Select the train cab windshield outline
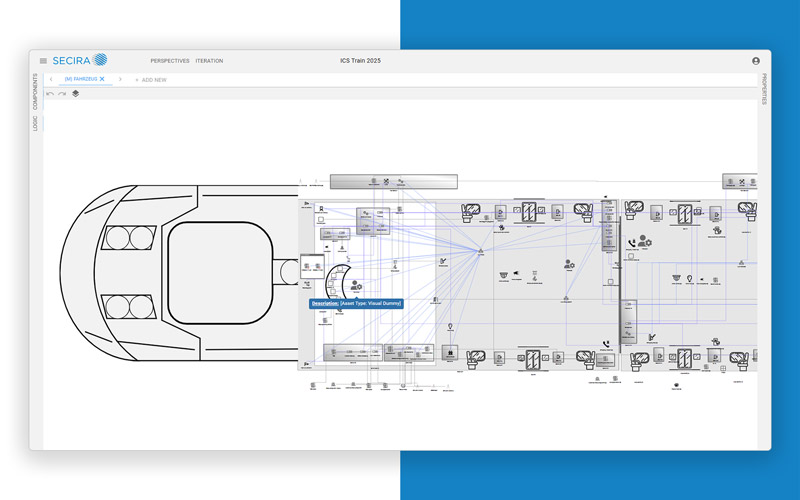Image resolution: width=800 pixels, height=500 pixels. click(220, 273)
